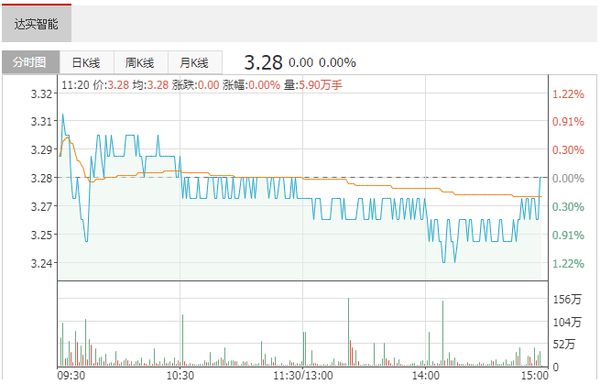This screenshot has height=384, width=600.
Task: Click the tall volume bar at 10:30
Action: [x=183, y=340]
